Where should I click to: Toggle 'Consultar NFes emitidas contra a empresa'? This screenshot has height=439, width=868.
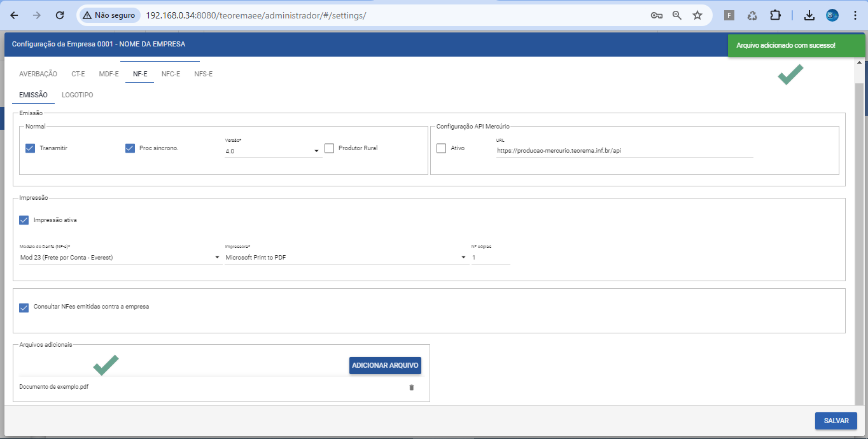[x=24, y=307]
